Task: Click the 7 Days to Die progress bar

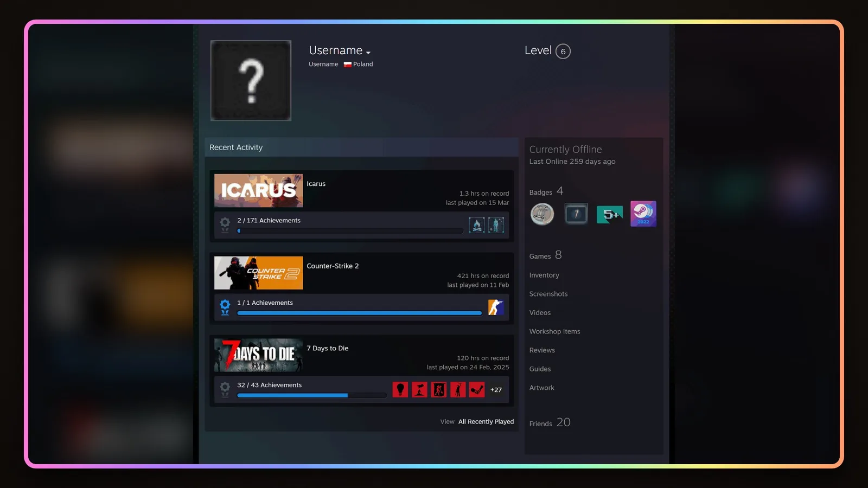Action: pos(311,395)
